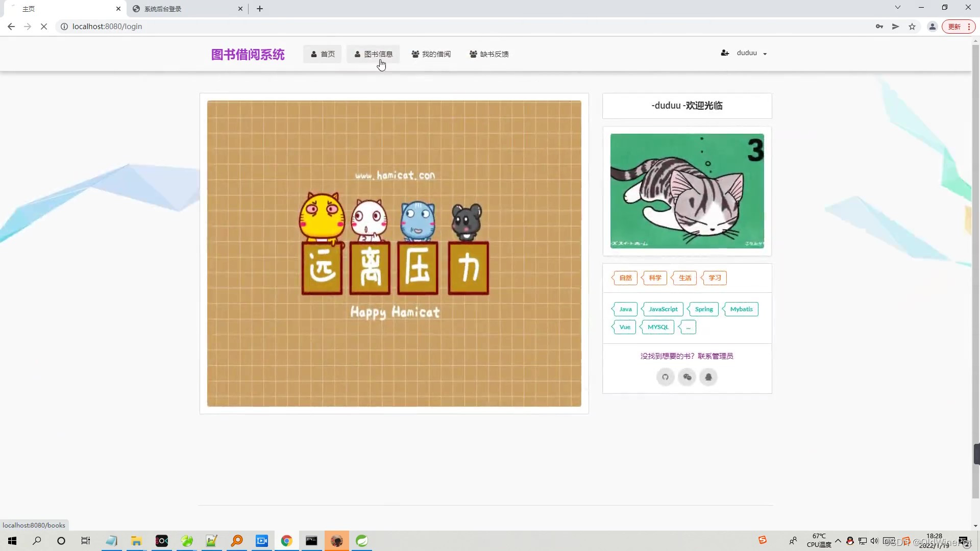Click the ... tag to expand more tags
This screenshot has height=551, width=980.
coord(689,327)
